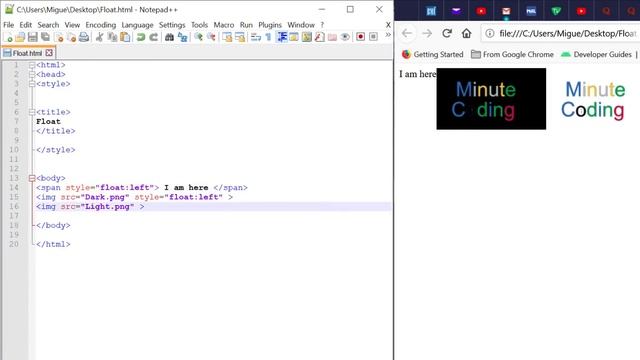640x360 pixels.
Task: Show site information for the file URL
Action: click(490, 33)
